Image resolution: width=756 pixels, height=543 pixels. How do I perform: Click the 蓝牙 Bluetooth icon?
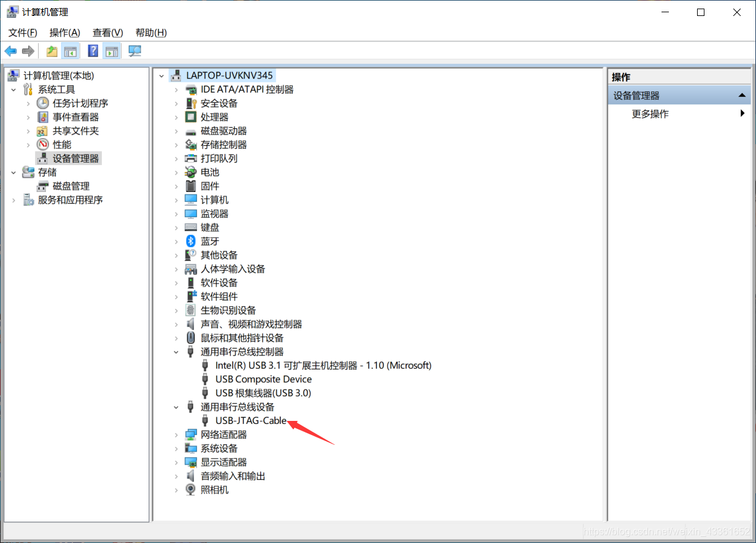click(x=191, y=241)
